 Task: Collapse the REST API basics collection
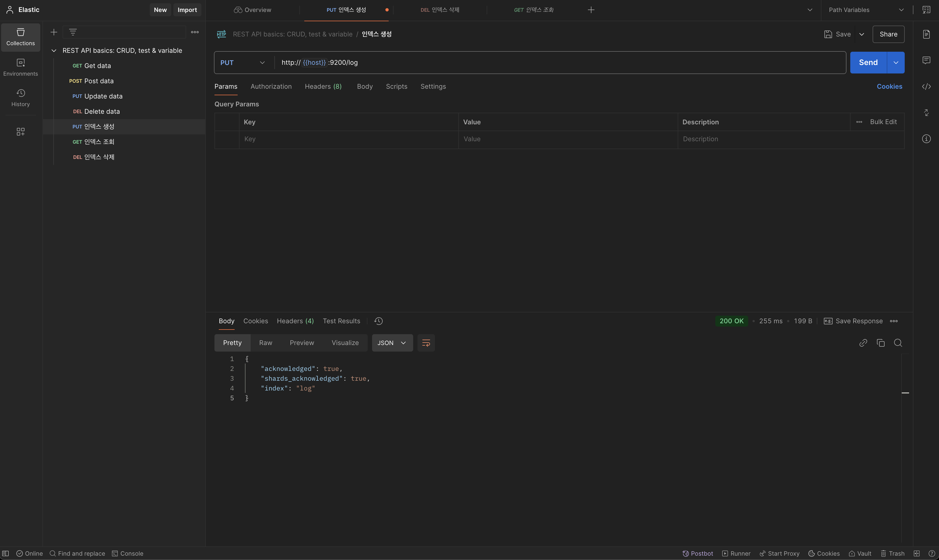tap(54, 51)
